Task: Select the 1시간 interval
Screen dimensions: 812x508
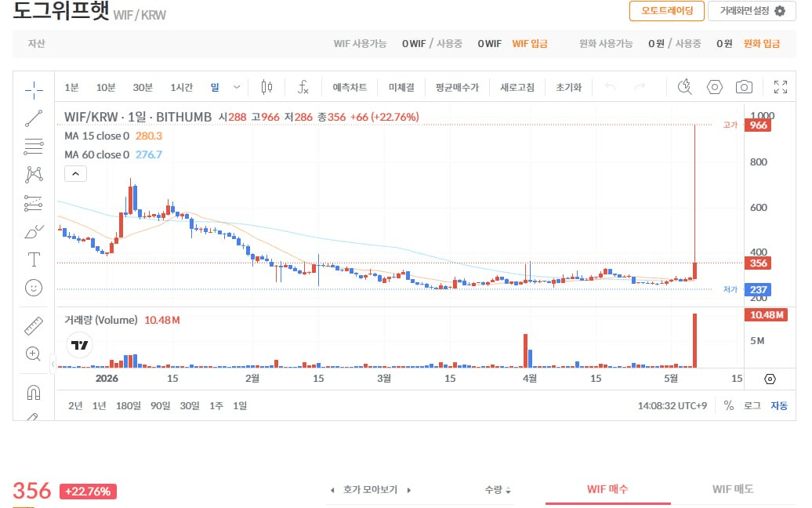Action: click(181, 87)
